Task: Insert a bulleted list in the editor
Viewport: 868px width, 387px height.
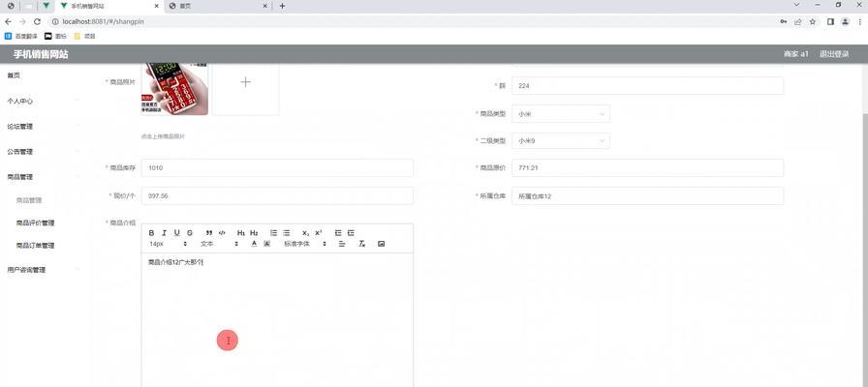Action: coord(287,233)
